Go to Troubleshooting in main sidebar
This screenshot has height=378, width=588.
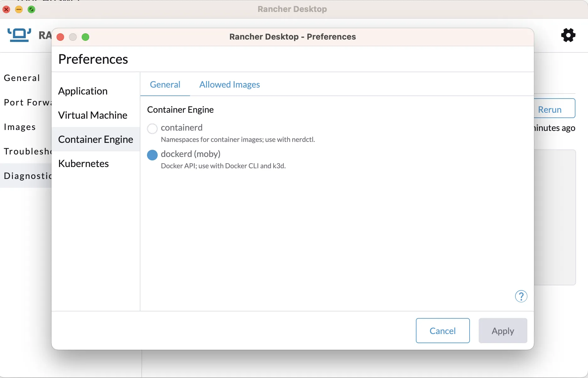pos(26,151)
